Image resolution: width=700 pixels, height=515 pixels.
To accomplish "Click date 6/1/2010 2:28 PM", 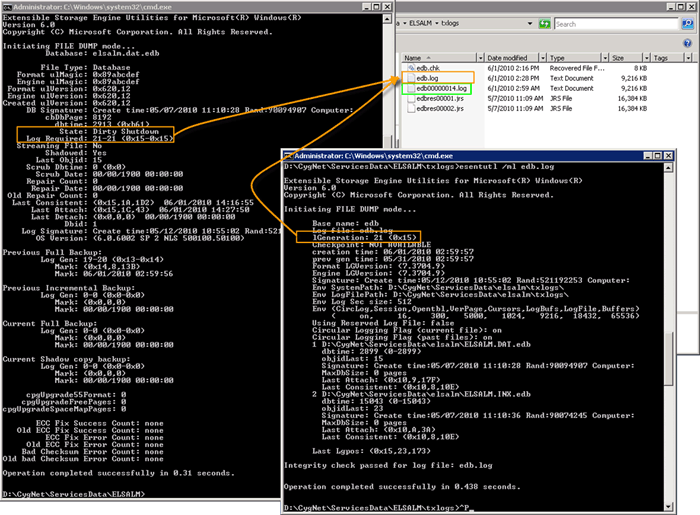I will tap(513, 78).
